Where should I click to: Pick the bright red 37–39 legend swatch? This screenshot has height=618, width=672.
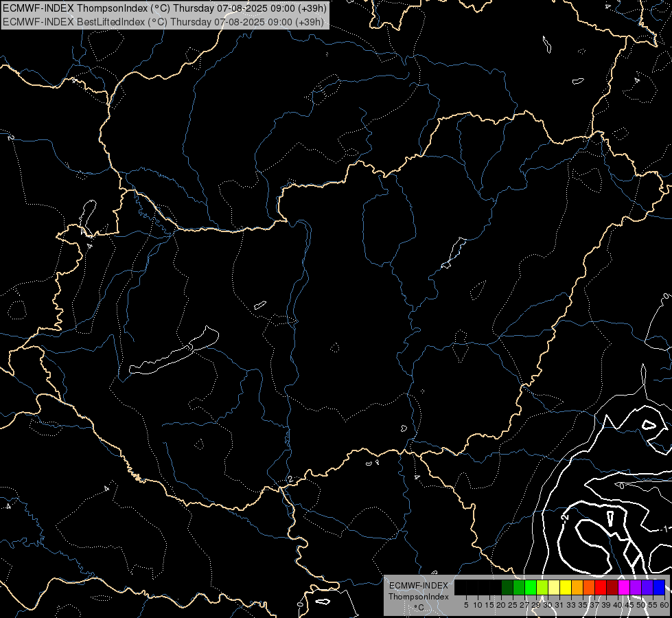601,587
